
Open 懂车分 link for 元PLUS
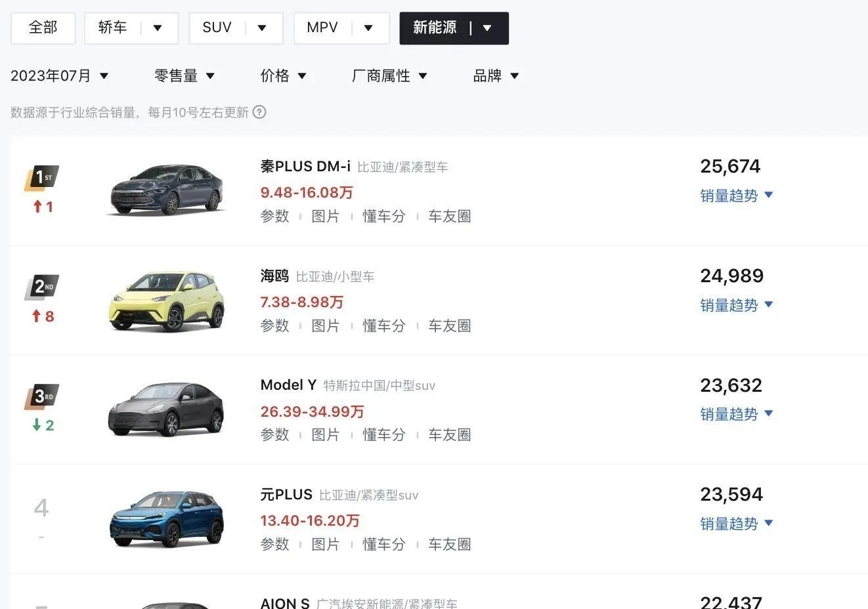tap(384, 544)
